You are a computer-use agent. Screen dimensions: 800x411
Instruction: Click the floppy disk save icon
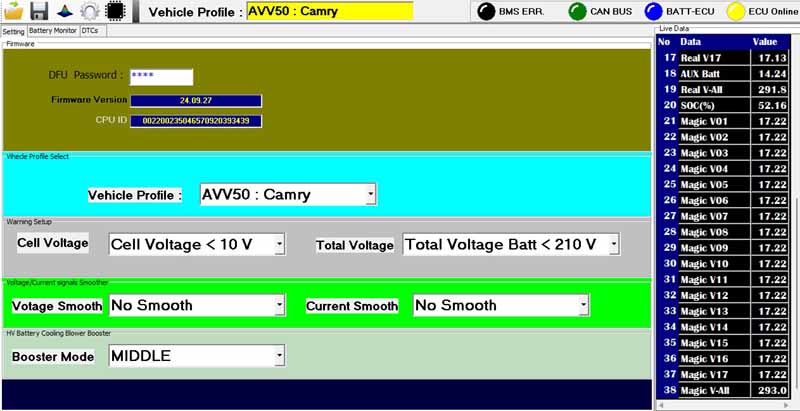(x=39, y=11)
